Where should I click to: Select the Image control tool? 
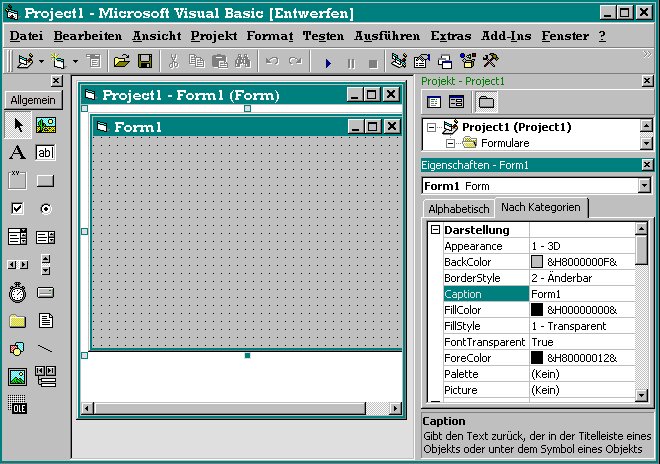click(x=17, y=377)
